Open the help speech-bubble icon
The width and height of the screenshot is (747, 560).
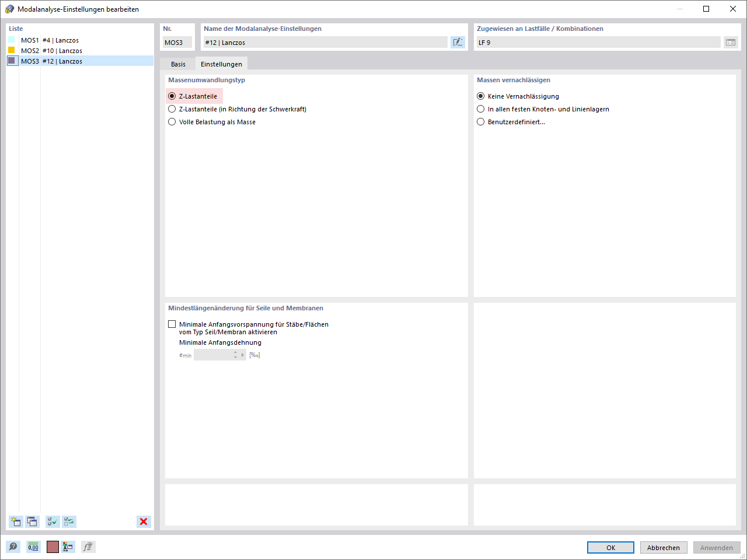[x=13, y=547]
